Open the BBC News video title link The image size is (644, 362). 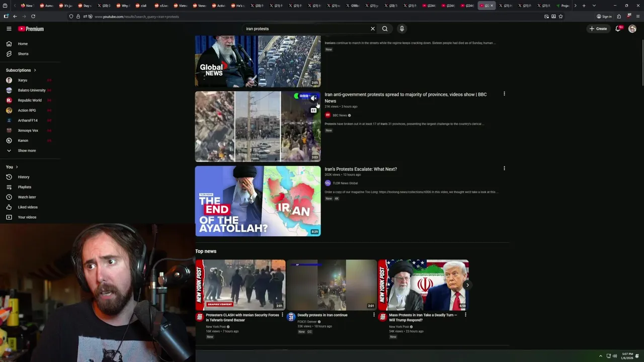406,98
